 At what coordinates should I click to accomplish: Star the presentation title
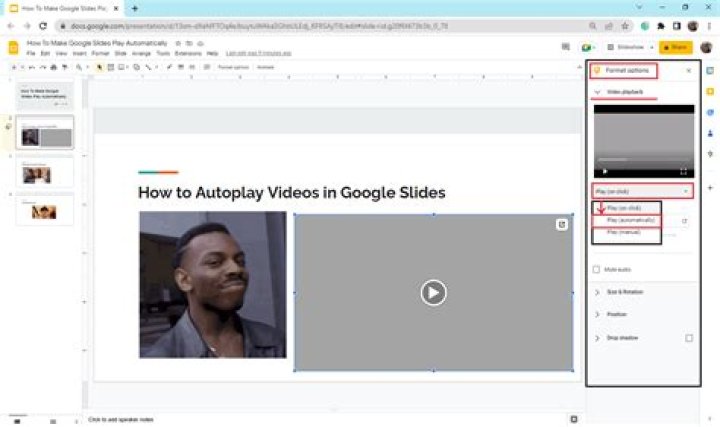coord(178,43)
